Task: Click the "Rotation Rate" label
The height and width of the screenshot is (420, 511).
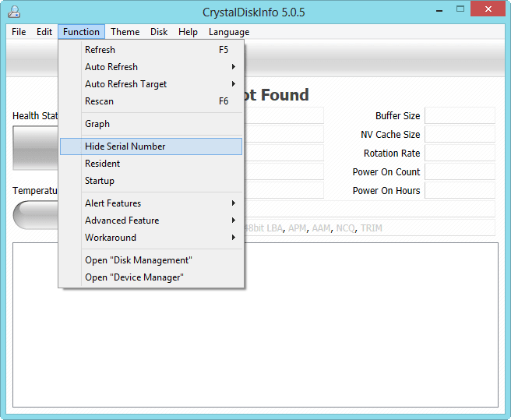Action: coord(392,153)
